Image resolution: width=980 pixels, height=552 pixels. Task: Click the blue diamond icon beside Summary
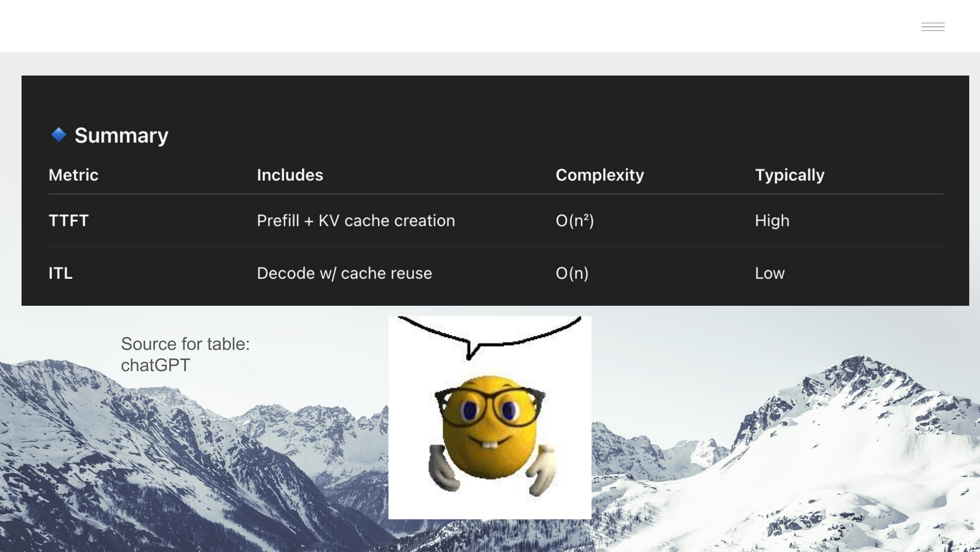tap(59, 135)
